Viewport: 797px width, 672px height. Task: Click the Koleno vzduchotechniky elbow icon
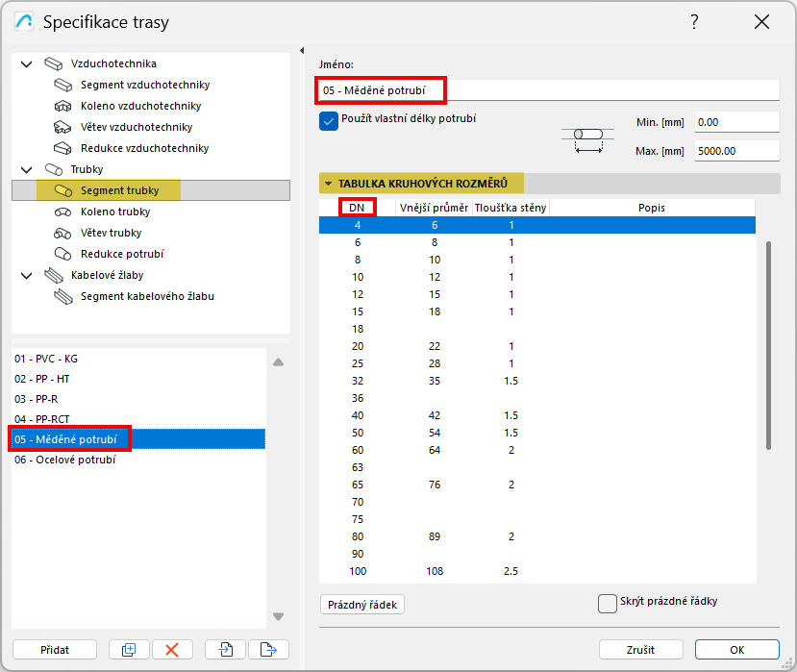coord(63,106)
